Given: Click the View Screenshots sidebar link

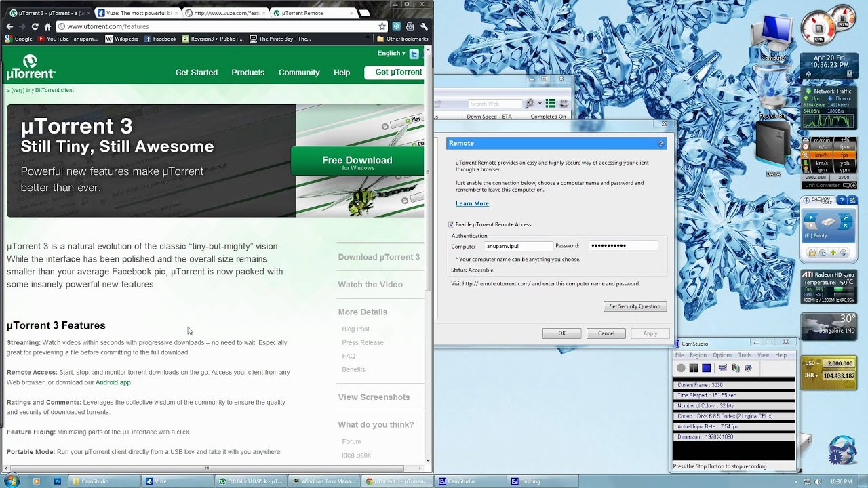Looking at the screenshot, I should (x=374, y=397).
